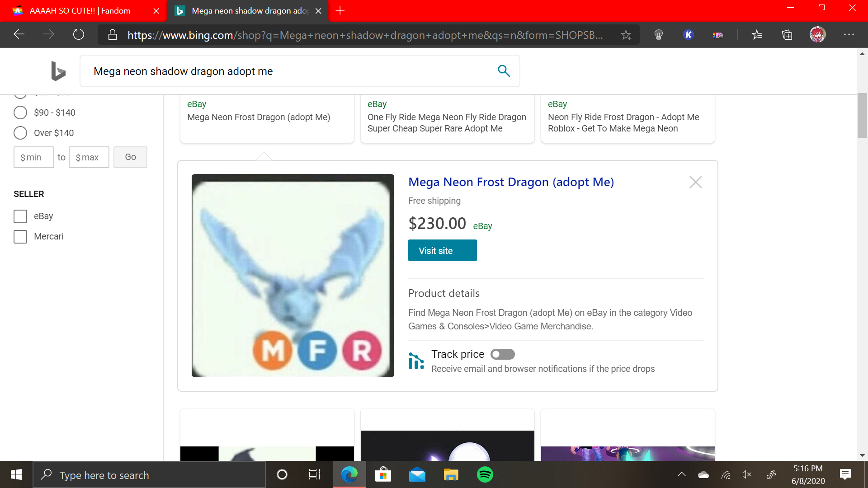
Task: Open Mega Neon Frost Dragon title link
Action: tap(511, 182)
